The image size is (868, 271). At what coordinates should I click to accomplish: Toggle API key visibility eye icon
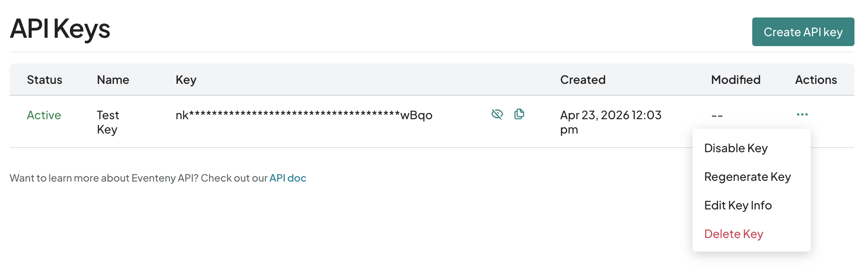[497, 114]
